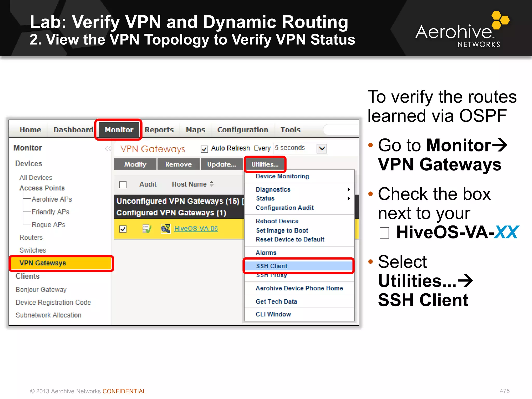Open the Maps tab

tap(195, 130)
